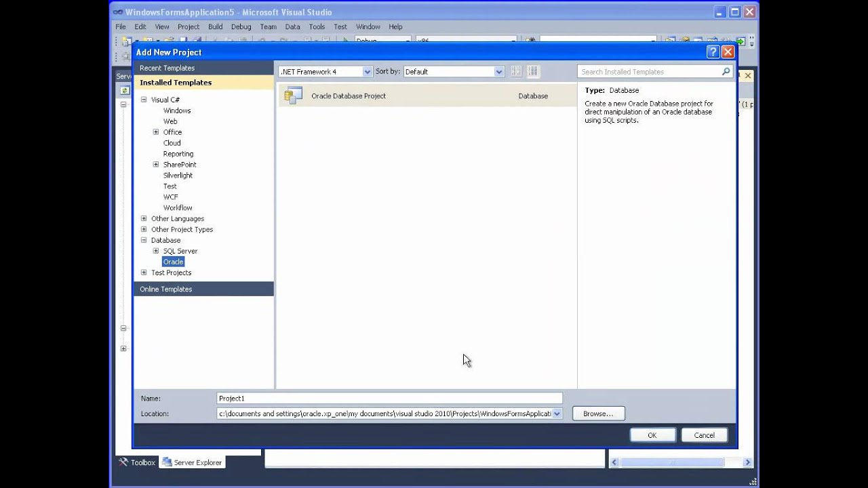Open the Build menu
Screen dimensions: 868x488
click(x=216, y=26)
